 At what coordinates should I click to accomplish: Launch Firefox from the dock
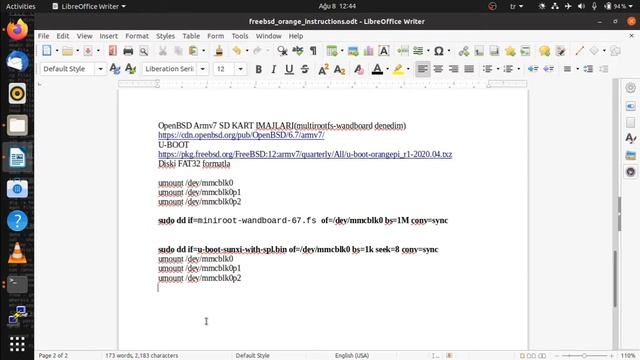[x=17, y=30]
